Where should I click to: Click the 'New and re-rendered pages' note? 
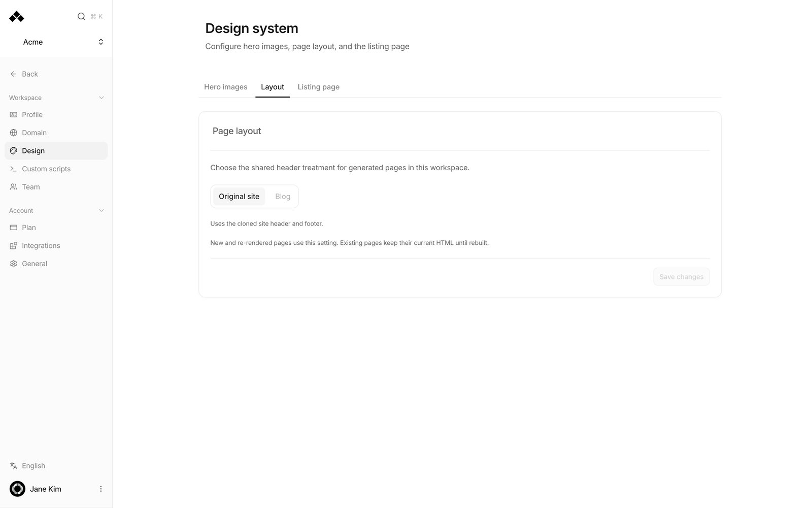click(350, 243)
